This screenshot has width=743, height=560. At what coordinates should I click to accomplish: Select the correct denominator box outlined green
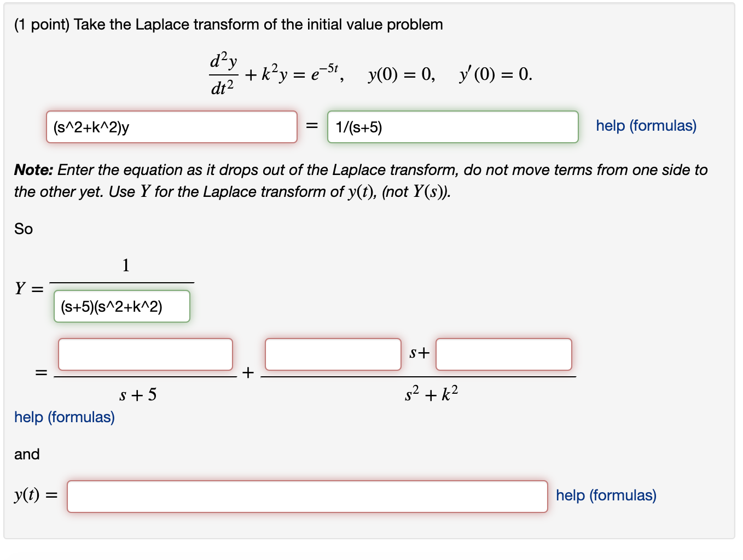coord(121,306)
